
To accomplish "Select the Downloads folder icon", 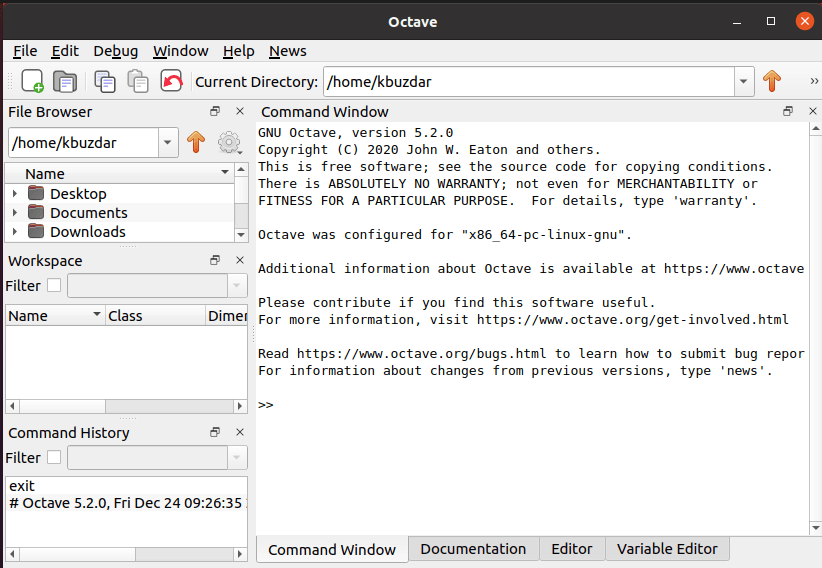I will click(36, 231).
